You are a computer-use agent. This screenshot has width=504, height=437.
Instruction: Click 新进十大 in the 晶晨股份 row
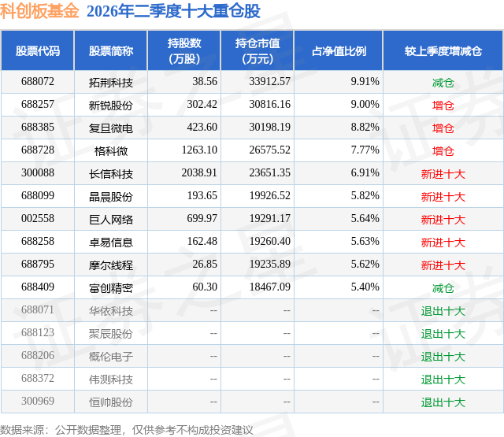[x=443, y=197]
